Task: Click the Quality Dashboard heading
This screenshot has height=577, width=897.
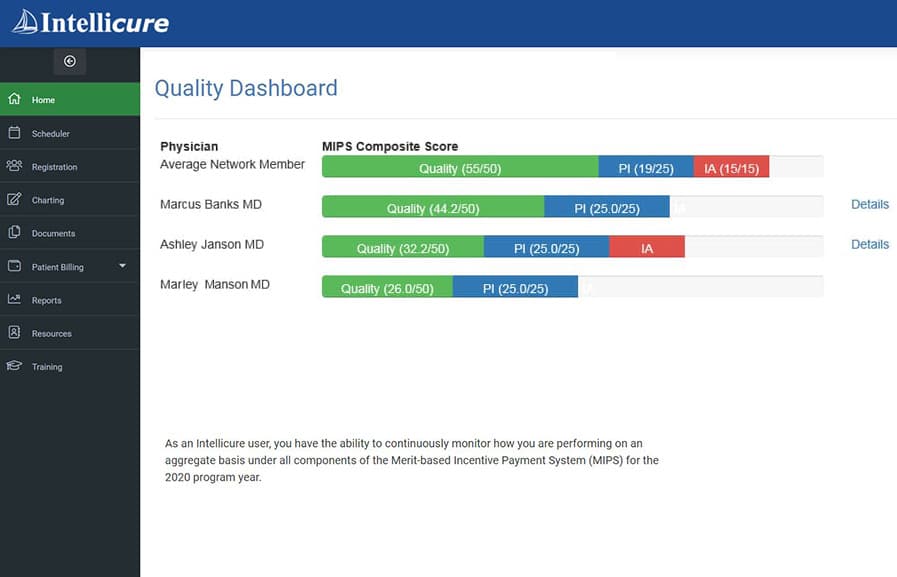Action: (x=246, y=88)
